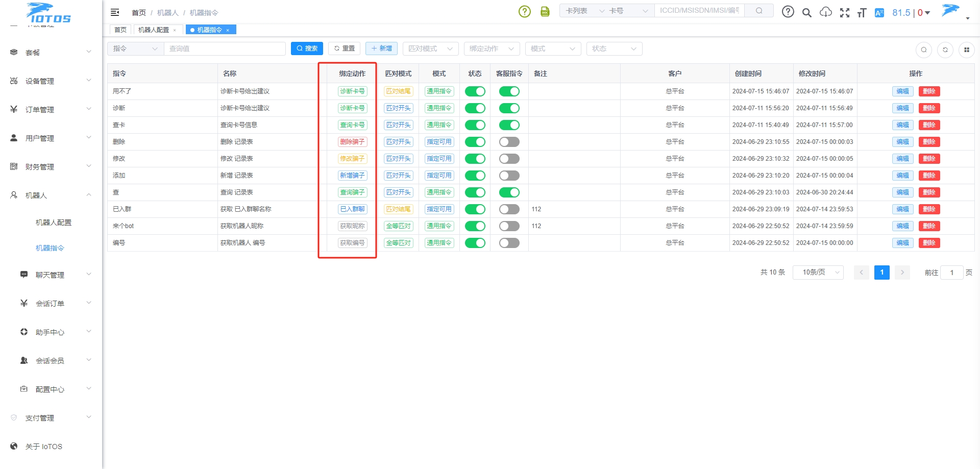Image resolution: width=980 pixels, height=469 pixels.
Task: Click 首页 in the breadcrumb
Action: [x=139, y=13]
